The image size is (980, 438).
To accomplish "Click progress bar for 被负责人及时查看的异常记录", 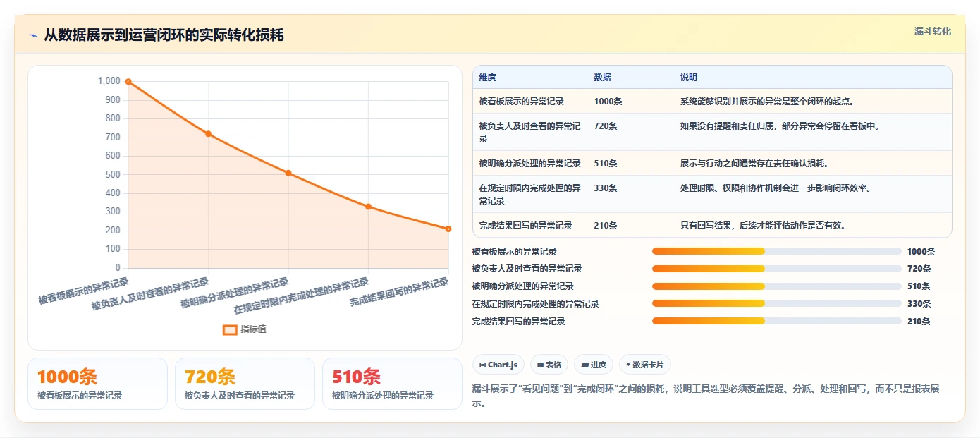I will pos(777,269).
